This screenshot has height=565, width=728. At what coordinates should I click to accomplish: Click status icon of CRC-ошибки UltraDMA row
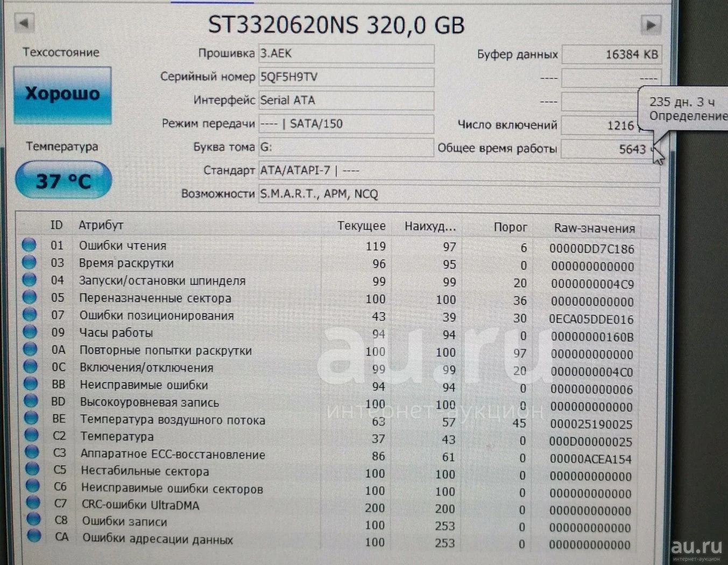pyautogui.click(x=33, y=503)
